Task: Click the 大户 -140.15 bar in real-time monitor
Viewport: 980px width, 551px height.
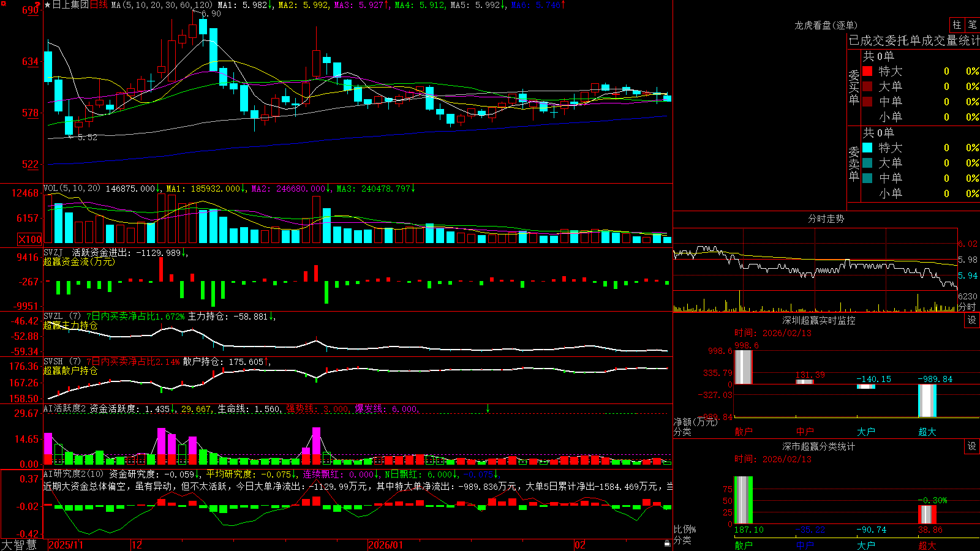Action: point(866,386)
